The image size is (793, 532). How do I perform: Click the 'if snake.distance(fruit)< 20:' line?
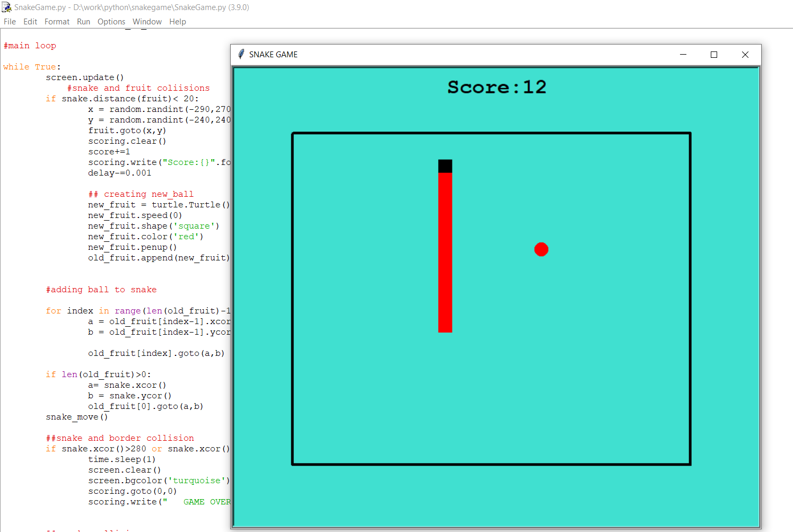(x=122, y=99)
